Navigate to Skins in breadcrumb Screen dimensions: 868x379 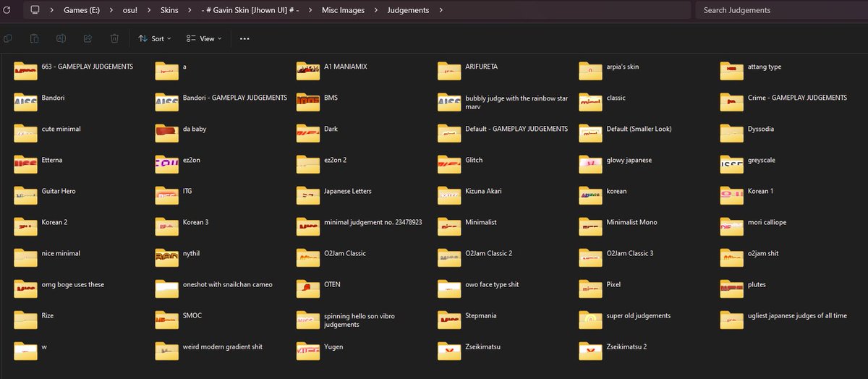pos(169,10)
